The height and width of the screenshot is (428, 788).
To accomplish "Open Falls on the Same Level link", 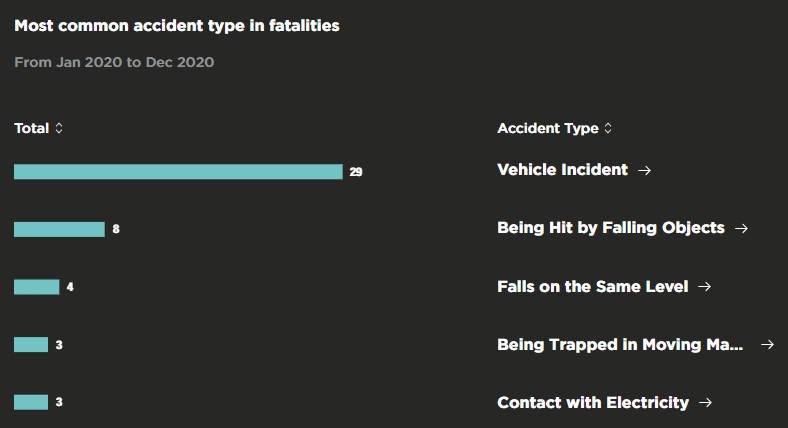I will [x=593, y=286].
